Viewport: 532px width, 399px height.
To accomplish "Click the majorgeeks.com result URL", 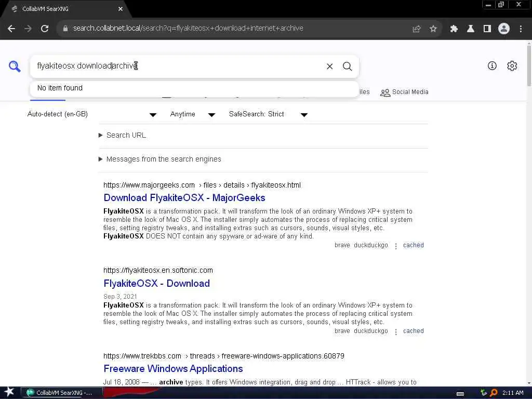I will (x=202, y=185).
